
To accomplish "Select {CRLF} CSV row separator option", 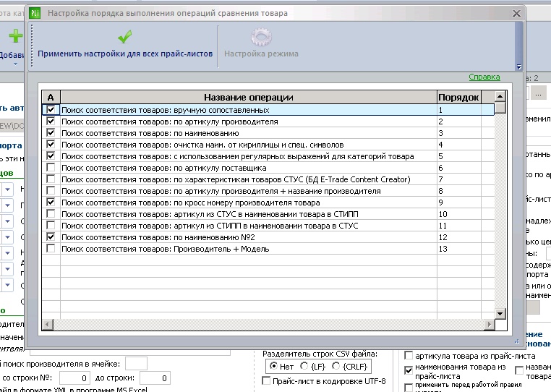I will (x=336, y=366).
